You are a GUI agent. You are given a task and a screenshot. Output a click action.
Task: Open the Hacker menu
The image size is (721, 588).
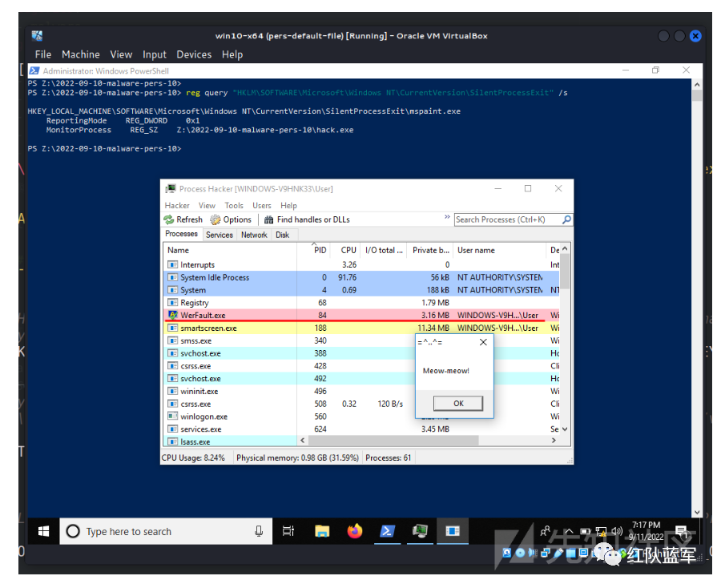(x=177, y=206)
